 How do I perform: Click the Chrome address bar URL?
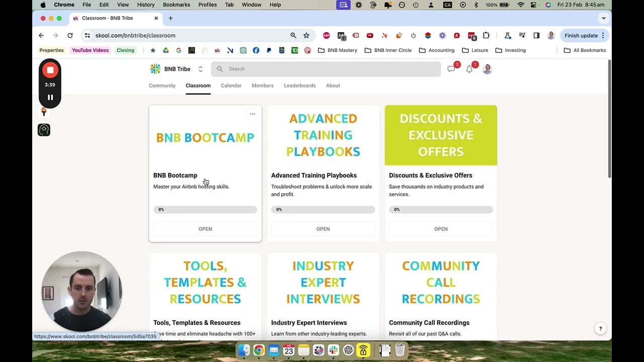click(135, 36)
